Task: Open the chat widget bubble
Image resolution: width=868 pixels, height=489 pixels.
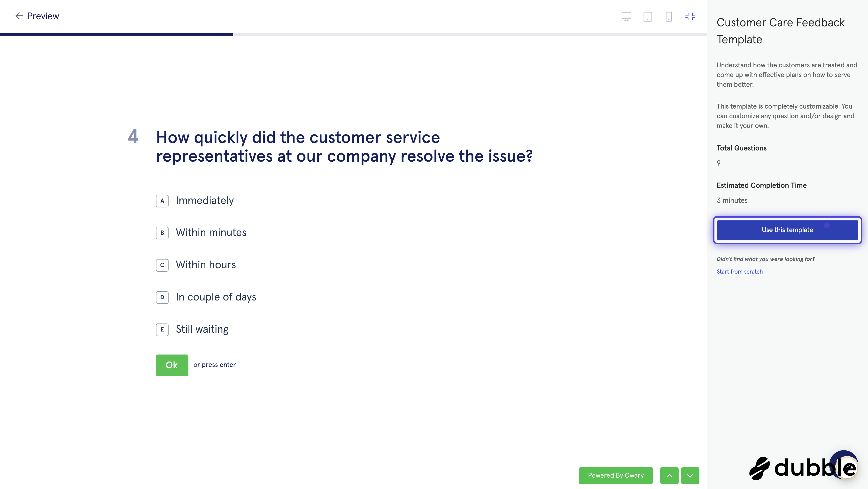Action: click(x=844, y=465)
